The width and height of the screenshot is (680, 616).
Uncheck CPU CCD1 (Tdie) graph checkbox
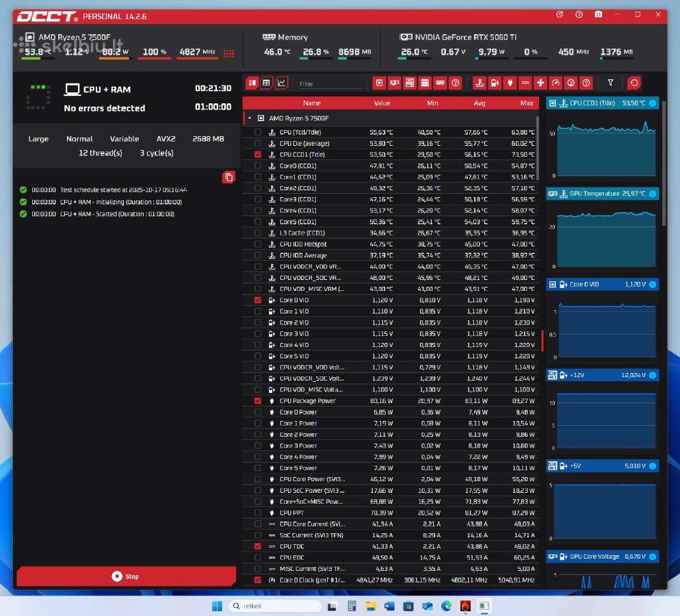(258, 155)
